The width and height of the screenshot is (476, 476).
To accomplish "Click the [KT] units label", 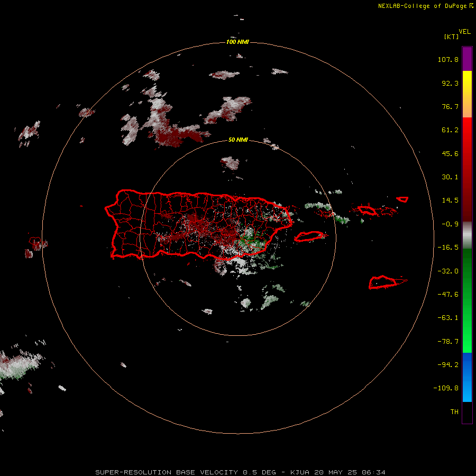I will point(452,36).
